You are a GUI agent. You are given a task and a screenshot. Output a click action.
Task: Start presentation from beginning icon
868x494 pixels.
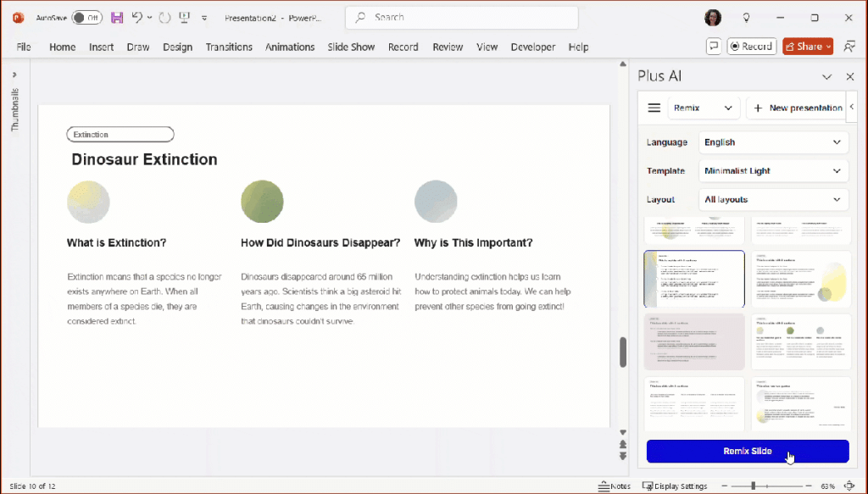[184, 17]
